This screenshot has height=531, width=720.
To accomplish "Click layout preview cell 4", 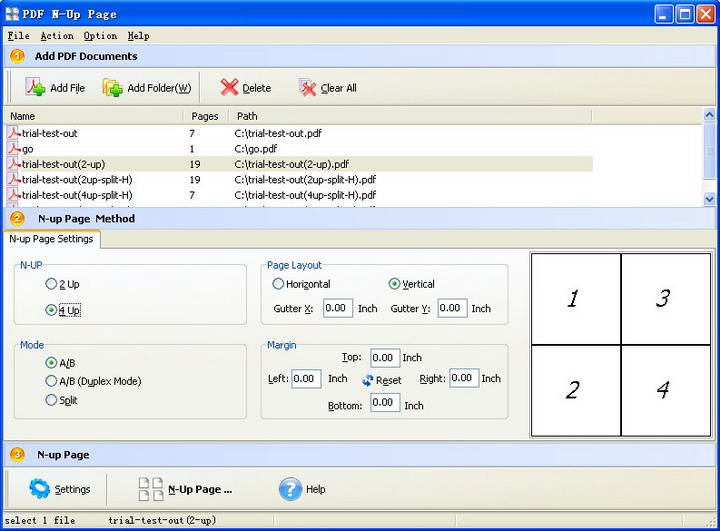I will tap(666, 390).
